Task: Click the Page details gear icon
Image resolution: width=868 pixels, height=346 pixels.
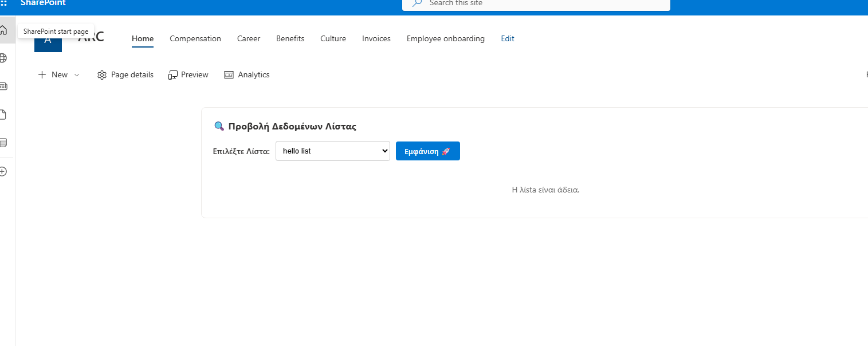Action: [x=103, y=75]
